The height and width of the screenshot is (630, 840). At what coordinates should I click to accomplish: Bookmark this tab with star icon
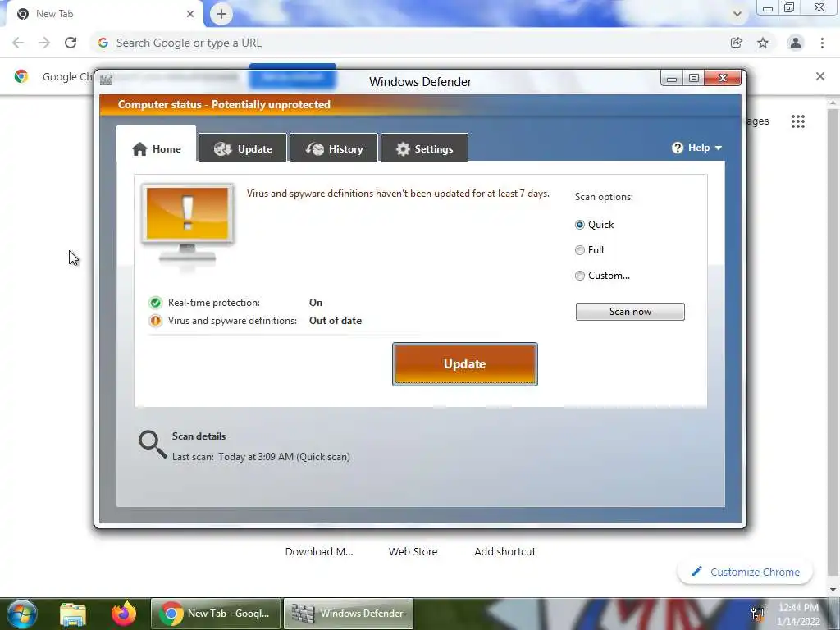pos(763,43)
